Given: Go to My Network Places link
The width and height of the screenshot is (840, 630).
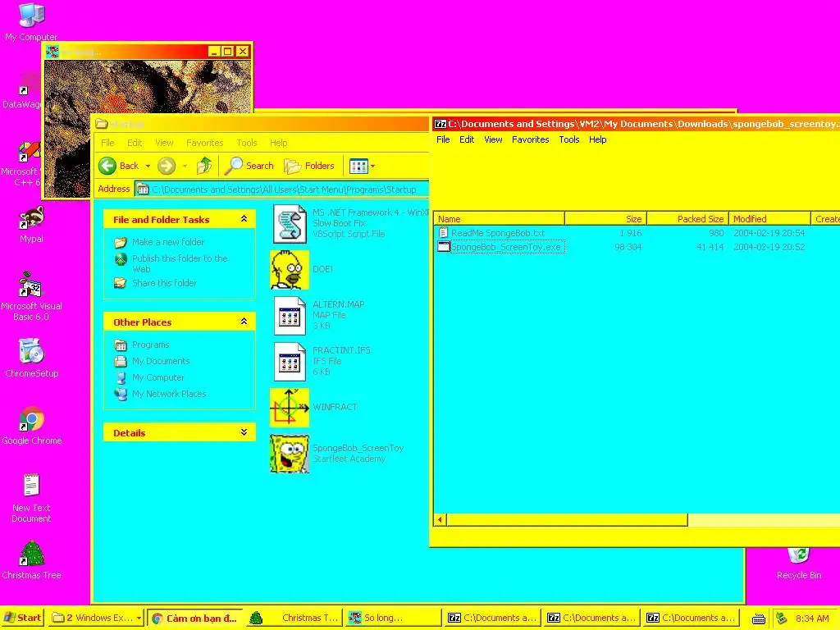Looking at the screenshot, I should (169, 394).
